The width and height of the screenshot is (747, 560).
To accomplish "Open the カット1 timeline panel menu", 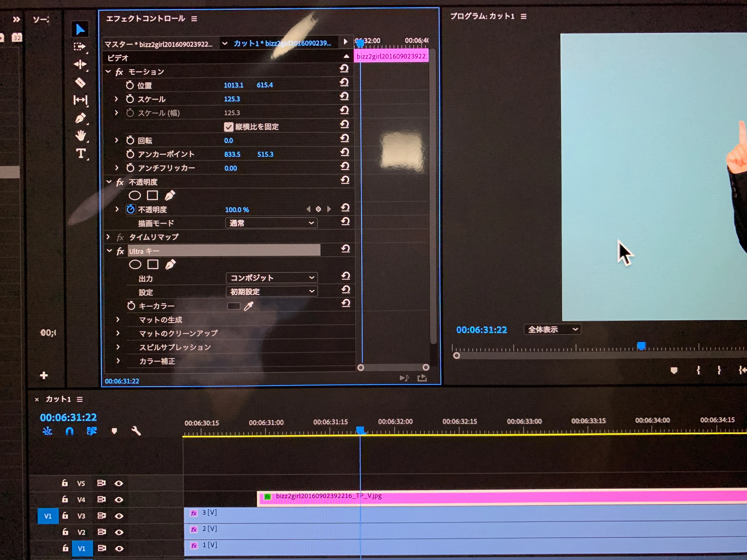I will pyautogui.click(x=80, y=399).
